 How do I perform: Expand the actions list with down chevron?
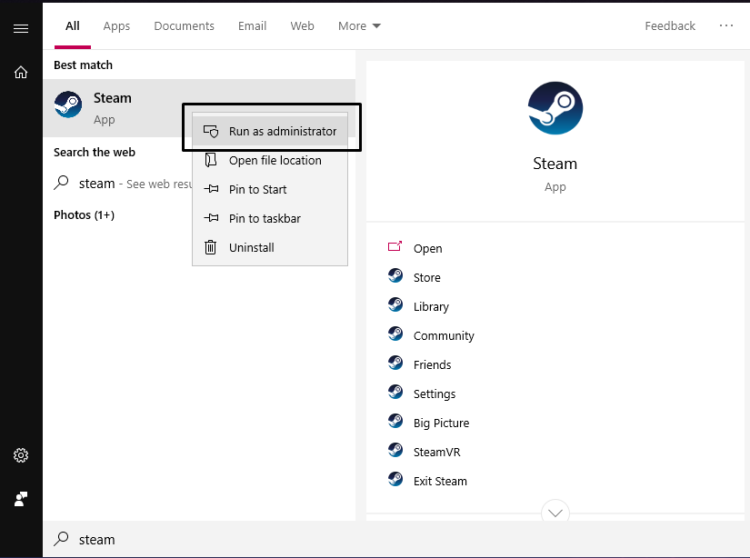point(555,513)
